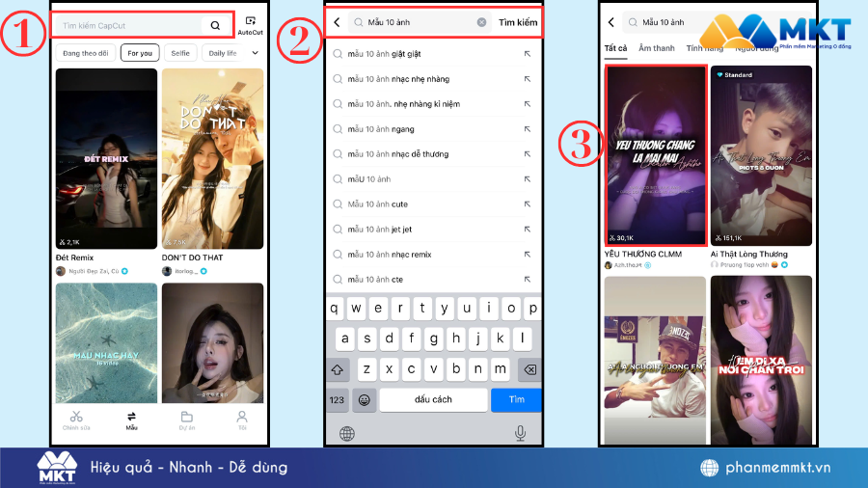Select the Selfie filter chip
The height and width of the screenshot is (488, 868).
click(x=180, y=53)
